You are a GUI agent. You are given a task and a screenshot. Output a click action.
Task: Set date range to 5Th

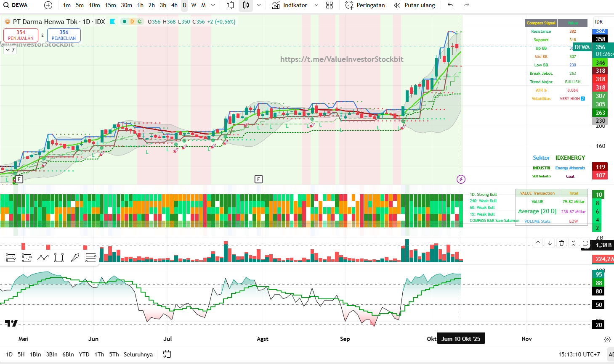(x=114, y=354)
